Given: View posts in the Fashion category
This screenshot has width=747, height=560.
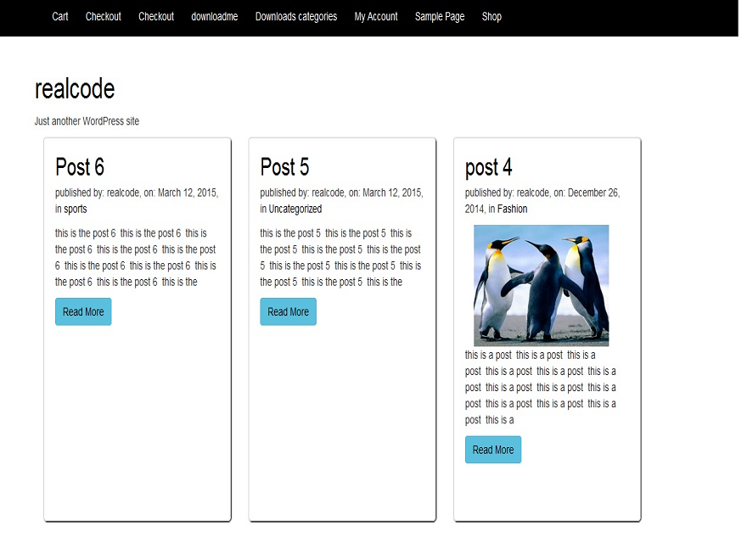Looking at the screenshot, I should [513, 209].
